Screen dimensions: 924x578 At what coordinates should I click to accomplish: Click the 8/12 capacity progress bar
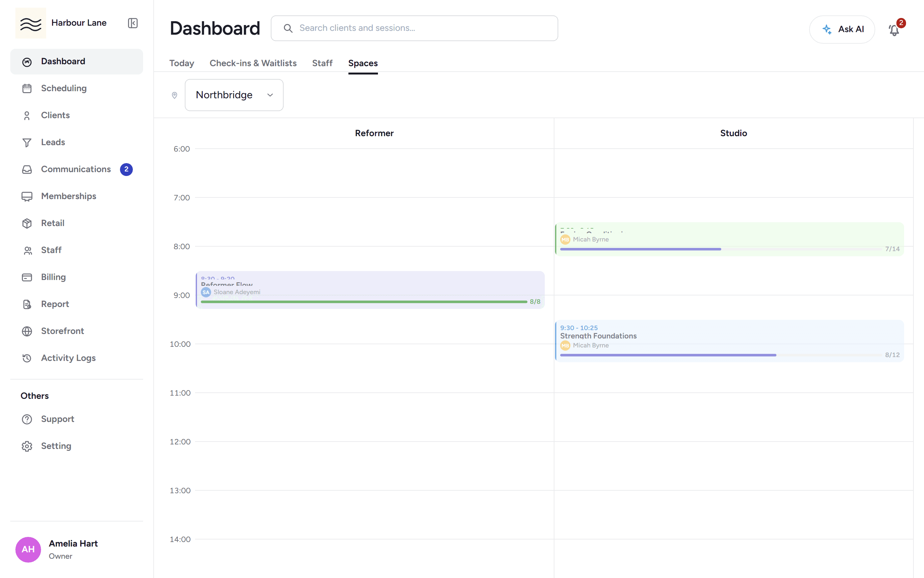pos(721,355)
